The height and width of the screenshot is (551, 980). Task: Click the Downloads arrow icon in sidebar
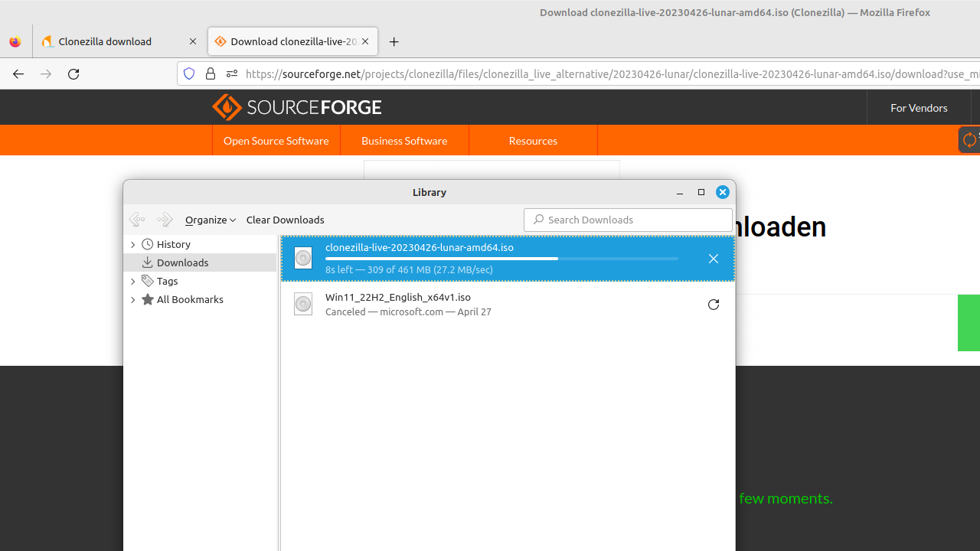pos(147,262)
